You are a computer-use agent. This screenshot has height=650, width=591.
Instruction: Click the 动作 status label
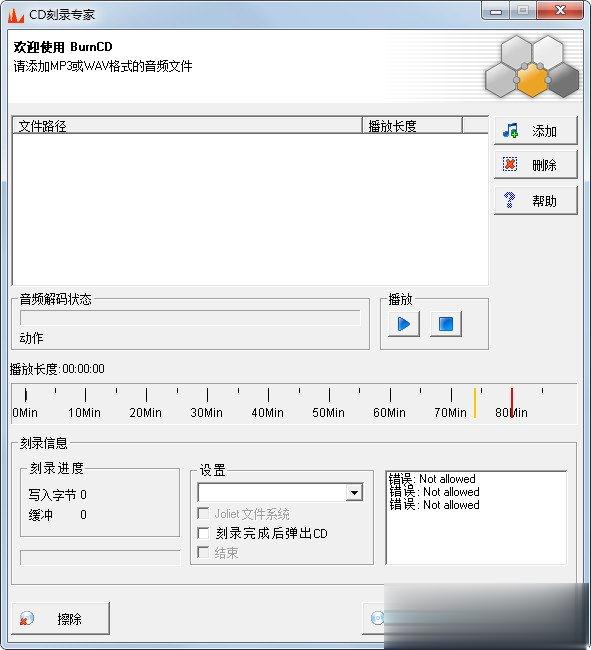click(x=31, y=338)
